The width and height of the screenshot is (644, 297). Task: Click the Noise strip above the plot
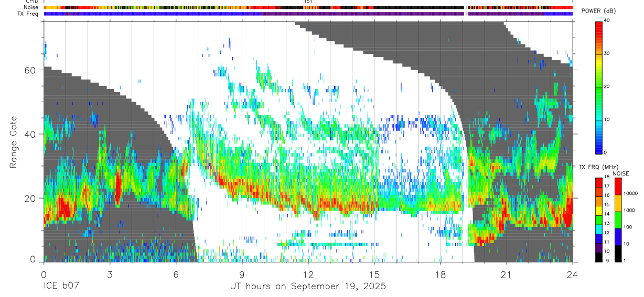pos(308,8)
